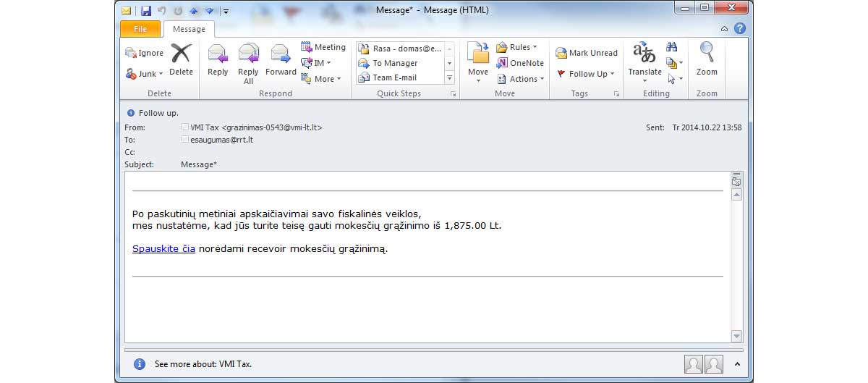Delete this message with the X icon

[x=181, y=59]
